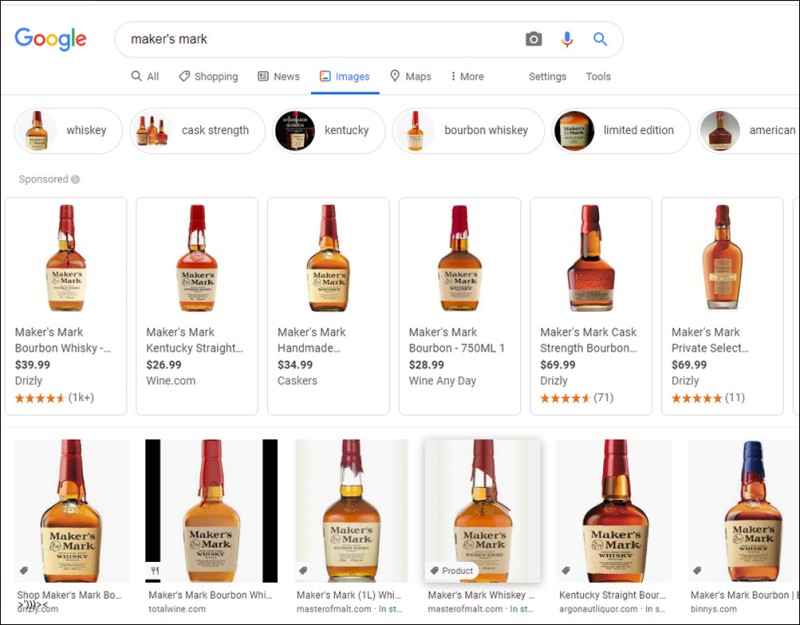This screenshot has height=625, width=800.
Task: Open the blue-wax binnys.com bottle image
Action: click(743, 511)
